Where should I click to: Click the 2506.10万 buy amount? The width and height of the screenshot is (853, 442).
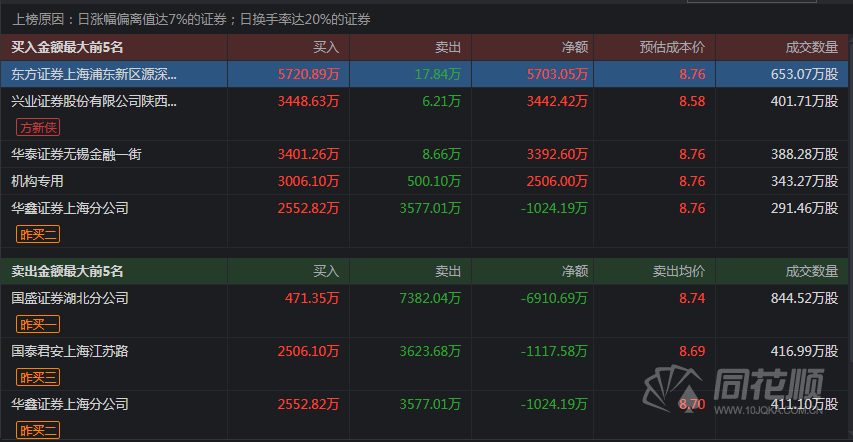(308, 351)
